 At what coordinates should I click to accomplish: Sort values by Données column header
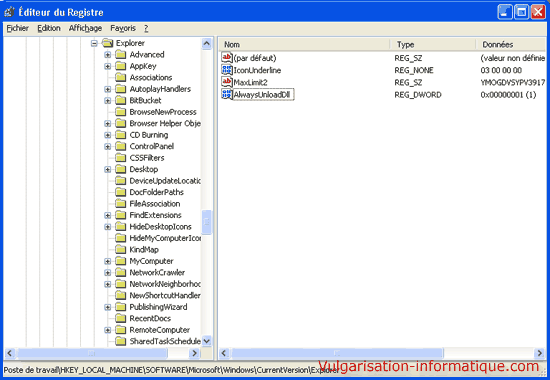511,45
